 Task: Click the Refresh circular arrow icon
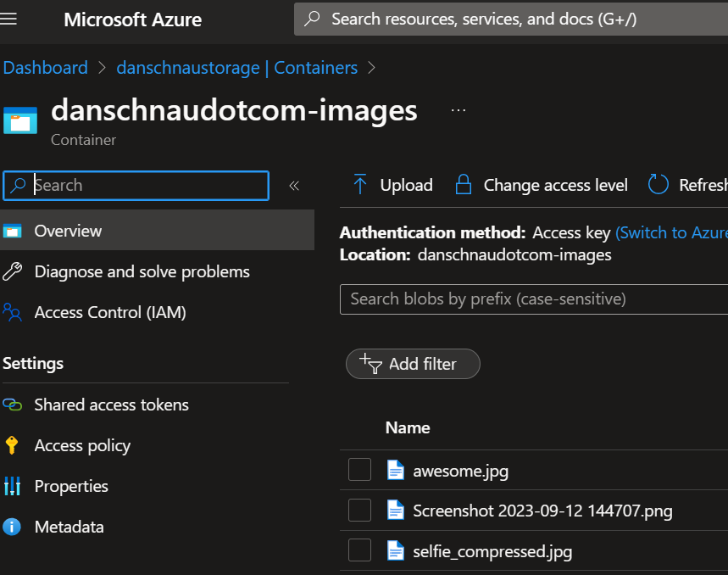[x=658, y=184]
